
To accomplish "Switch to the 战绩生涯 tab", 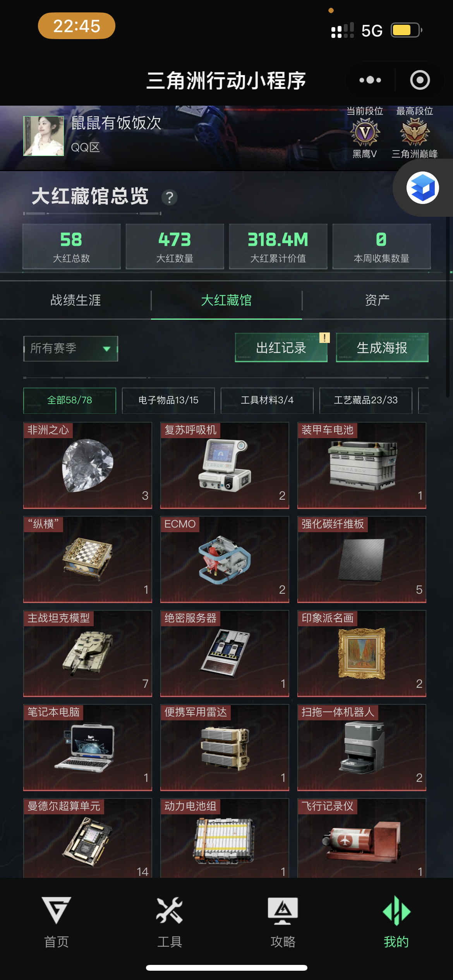I will (x=75, y=300).
